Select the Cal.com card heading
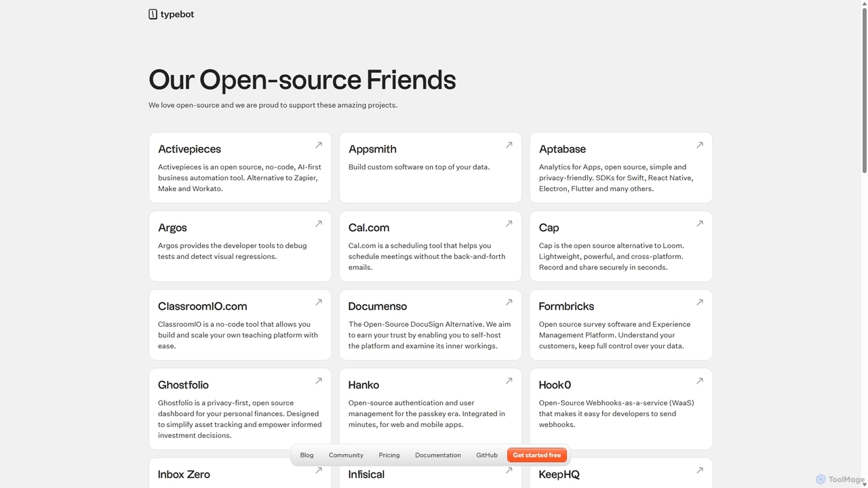Viewport: 868px width, 488px height. click(x=369, y=228)
